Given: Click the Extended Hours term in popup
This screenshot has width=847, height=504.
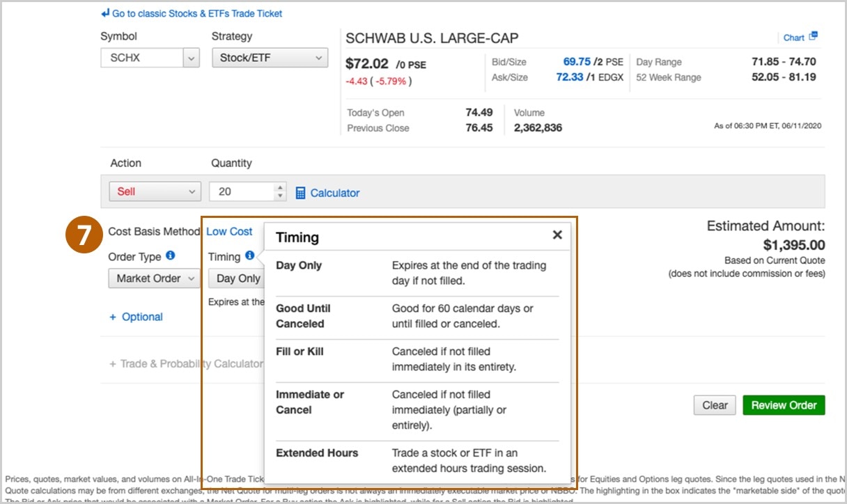Looking at the screenshot, I should (317, 453).
